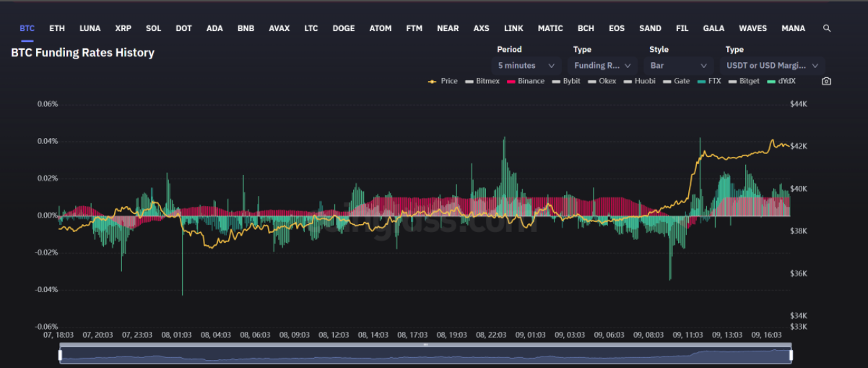
Task: Hide the dYdX series via legend
Action: pyautogui.click(x=781, y=81)
